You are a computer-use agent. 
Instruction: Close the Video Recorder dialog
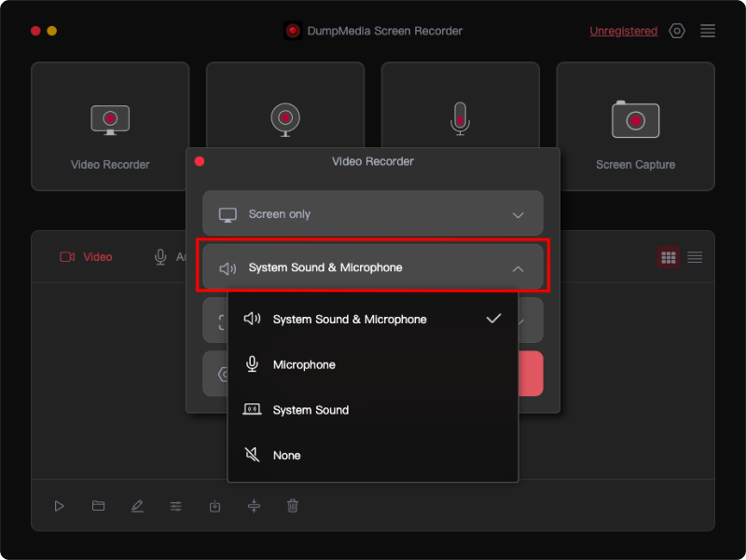tap(200, 161)
